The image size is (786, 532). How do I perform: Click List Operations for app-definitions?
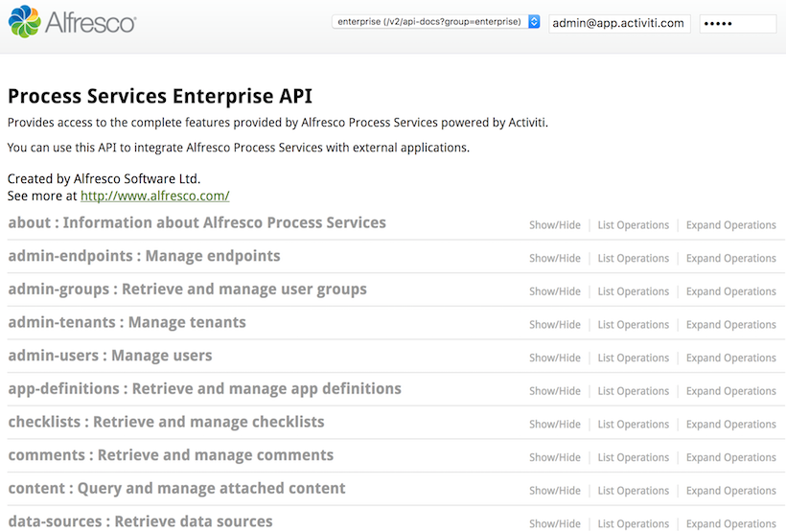(x=633, y=391)
